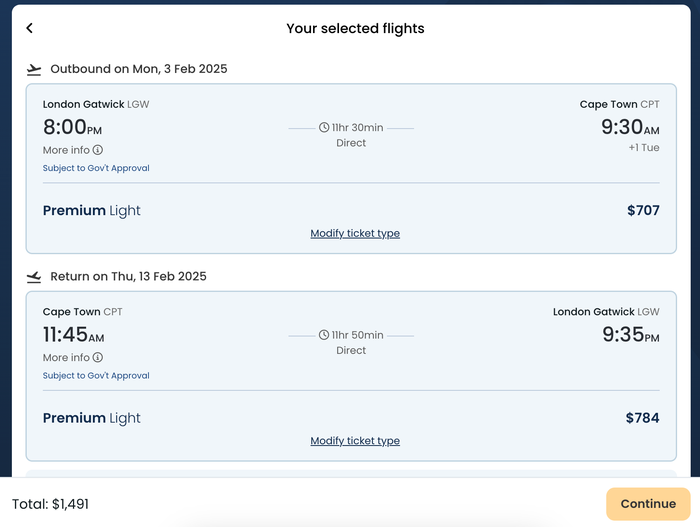Modify ticket type for the return flight
The width and height of the screenshot is (700, 527).
(355, 441)
